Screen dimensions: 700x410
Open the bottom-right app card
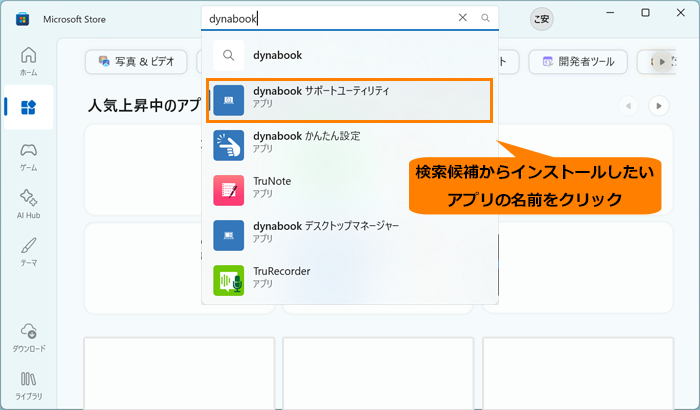click(578, 373)
